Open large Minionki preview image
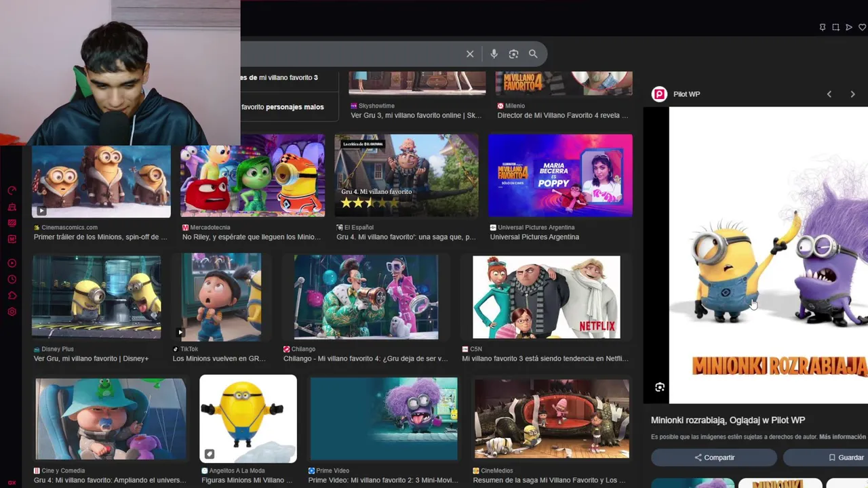Image resolution: width=868 pixels, height=488 pixels. (x=768, y=255)
